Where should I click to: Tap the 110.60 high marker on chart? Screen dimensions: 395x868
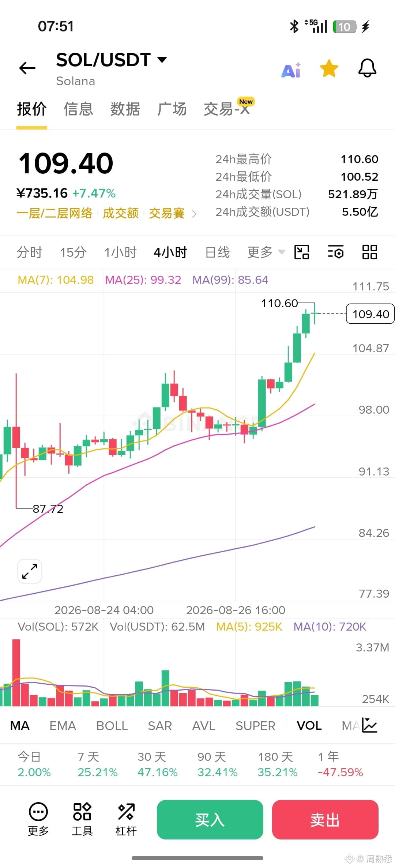tap(279, 303)
